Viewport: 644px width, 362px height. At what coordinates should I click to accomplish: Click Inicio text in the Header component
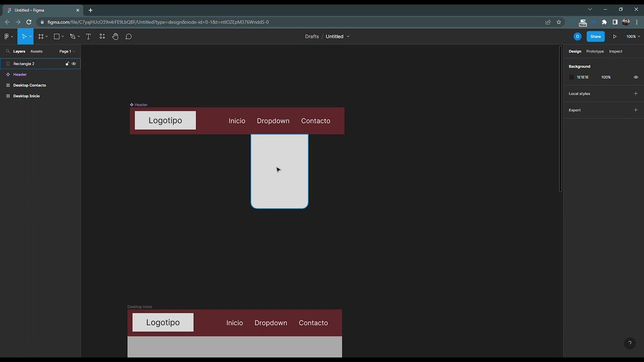pos(237,121)
